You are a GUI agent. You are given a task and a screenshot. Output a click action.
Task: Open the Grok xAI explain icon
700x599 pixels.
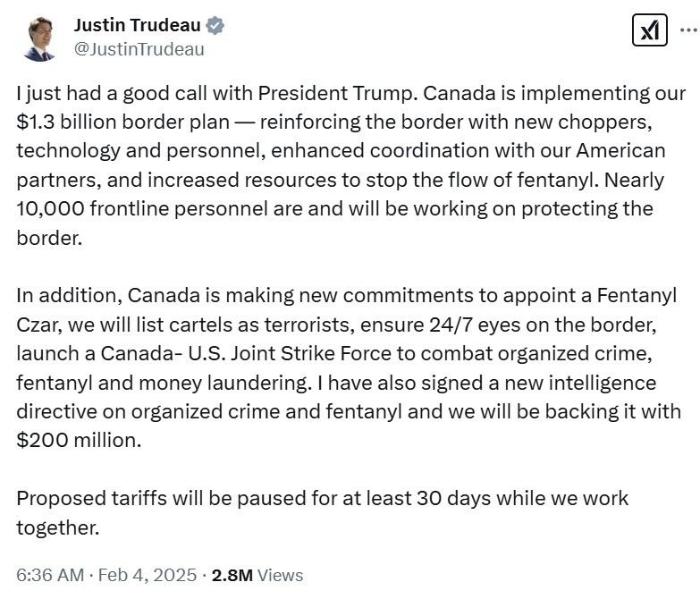coord(650,30)
